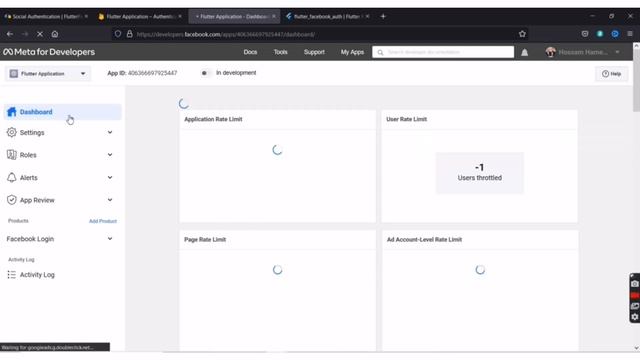Open the gear settings in recorder widget
The width and height of the screenshot is (640, 360).
634,317
